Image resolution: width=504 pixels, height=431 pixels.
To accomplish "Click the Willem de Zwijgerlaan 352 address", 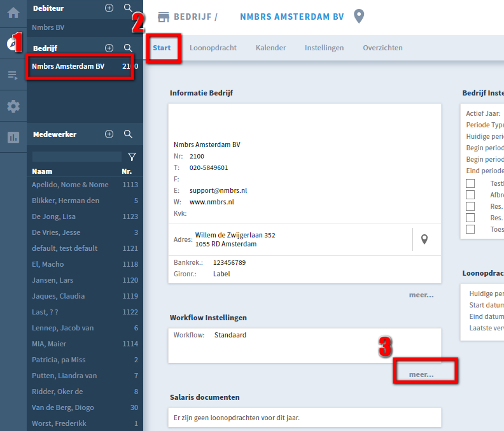I will coord(235,235).
